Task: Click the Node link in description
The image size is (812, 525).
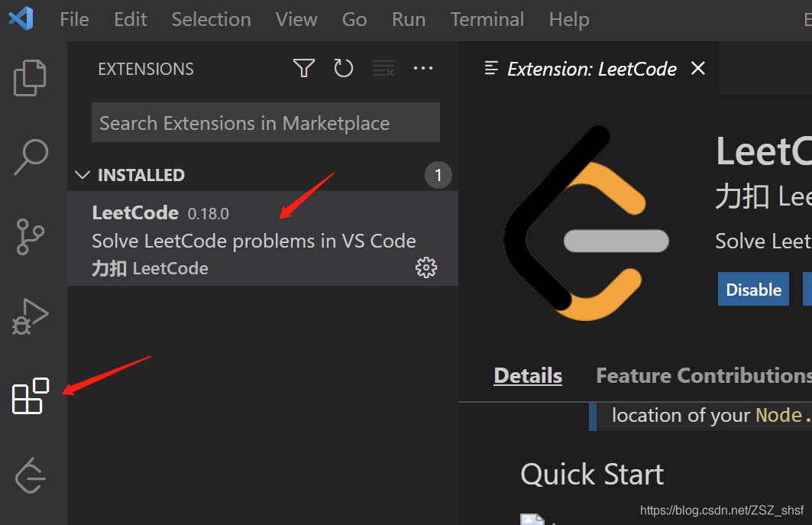Action: 778,415
